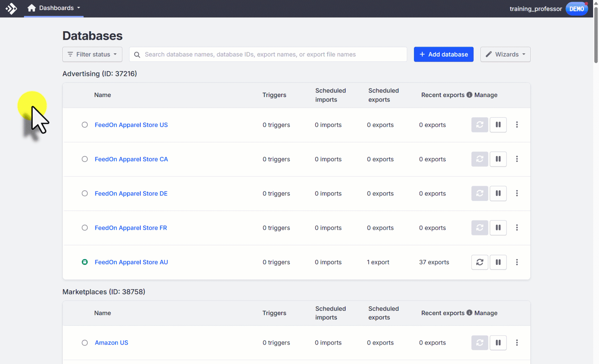Screen dimensions: 599x364
Task: Open more options for Amazon US
Action: [517, 343]
